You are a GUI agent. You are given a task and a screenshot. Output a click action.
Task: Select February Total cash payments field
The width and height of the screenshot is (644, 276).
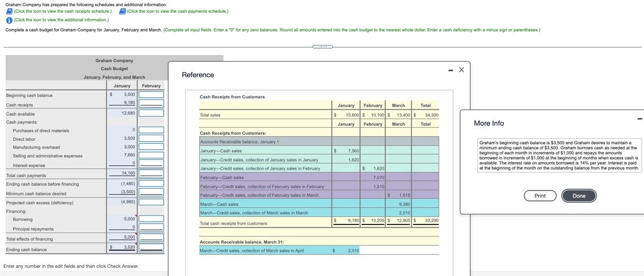152,174
